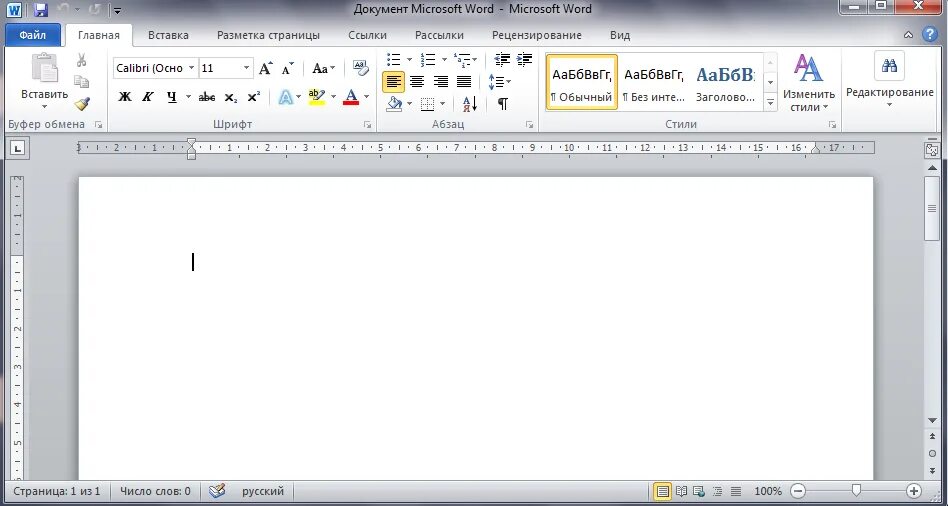Click the Paste (Вставить) clipboard icon
This screenshot has width=948, height=506.
(x=45, y=68)
